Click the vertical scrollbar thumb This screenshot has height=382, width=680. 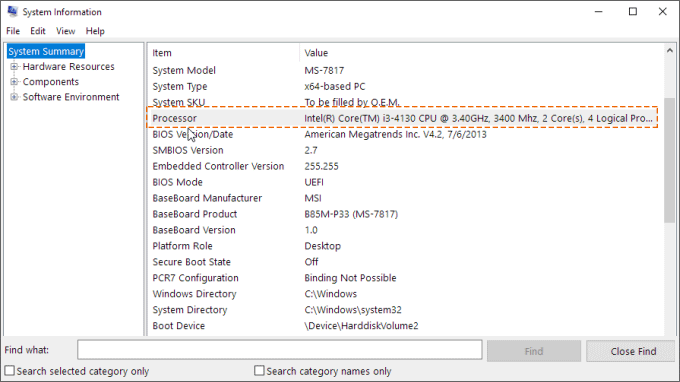click(x=670, y=160)
